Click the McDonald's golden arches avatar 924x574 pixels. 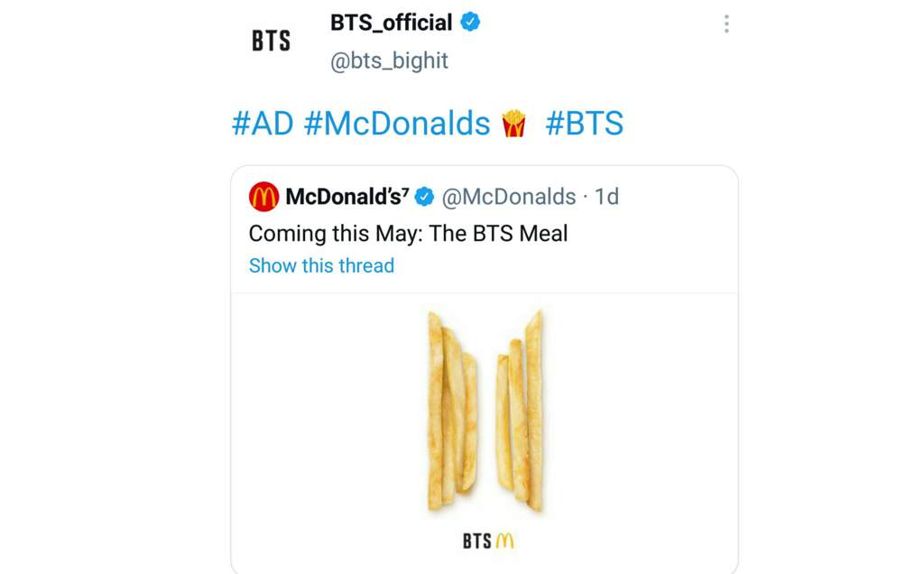click(x=263, y=196)
